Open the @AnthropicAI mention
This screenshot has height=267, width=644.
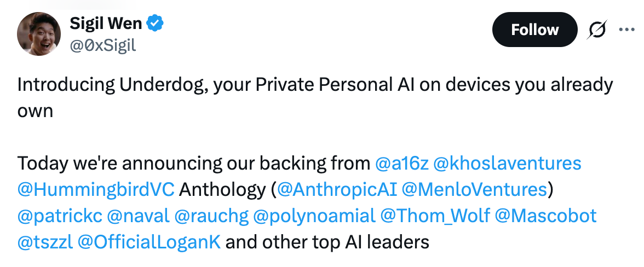tap(337, 189)
